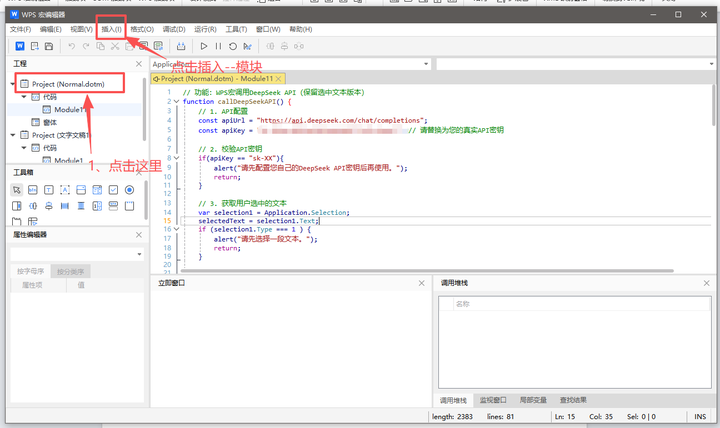
Task: Click the 'lines: 81' status bar entry
Action: [501, 417]
